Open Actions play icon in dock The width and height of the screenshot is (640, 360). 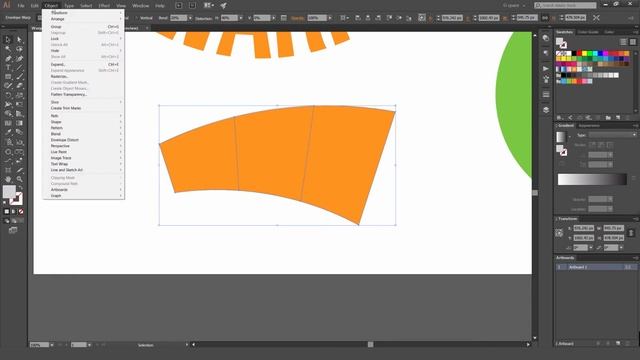546,69
